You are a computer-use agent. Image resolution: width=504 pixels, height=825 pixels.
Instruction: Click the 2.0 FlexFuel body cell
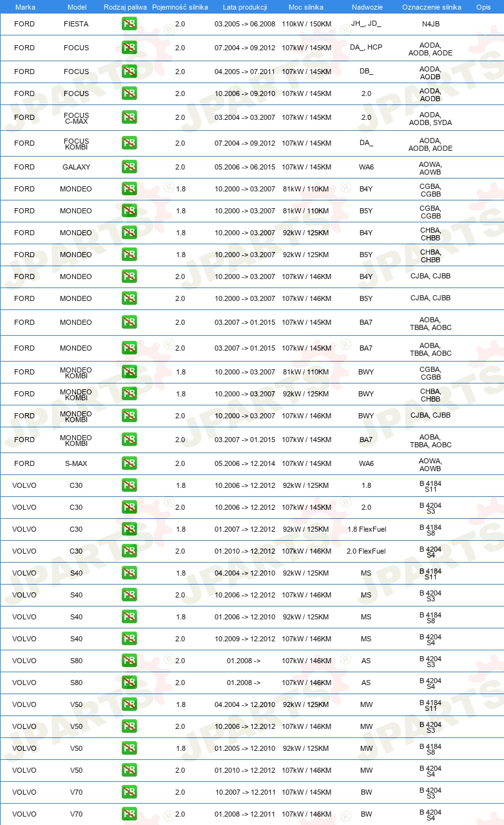click(x=366, y=551)
